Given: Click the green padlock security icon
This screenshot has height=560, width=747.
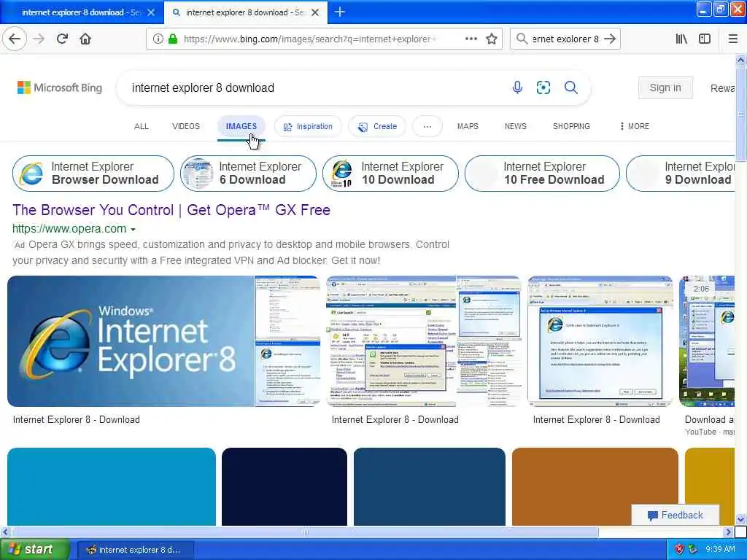Looking at the screenshot, I should click(x=173, y=39).
